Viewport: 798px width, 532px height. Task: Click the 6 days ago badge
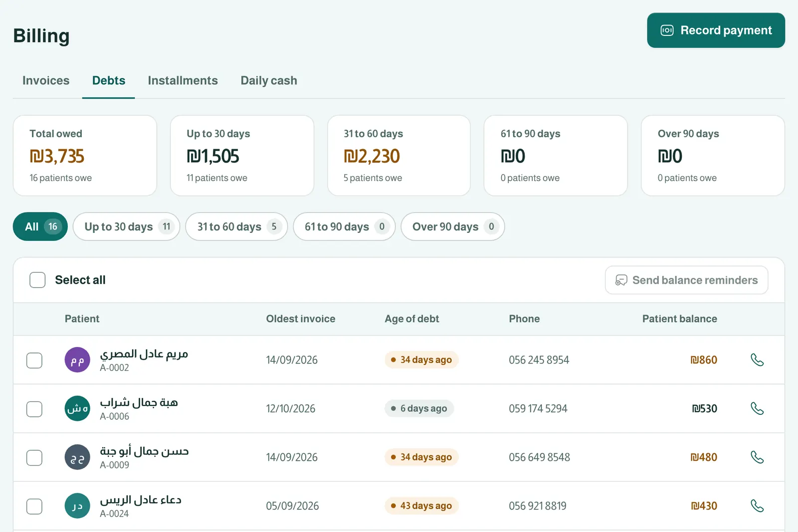pos(419,408)
